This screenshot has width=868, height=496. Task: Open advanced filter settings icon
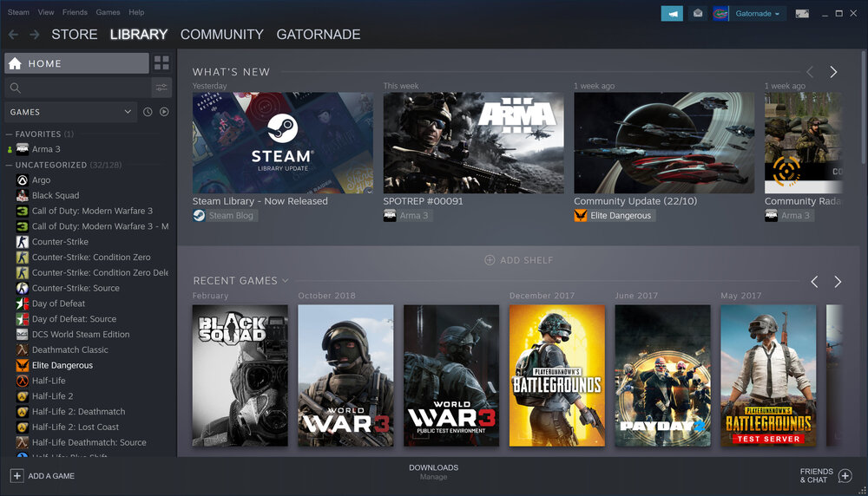161,88
